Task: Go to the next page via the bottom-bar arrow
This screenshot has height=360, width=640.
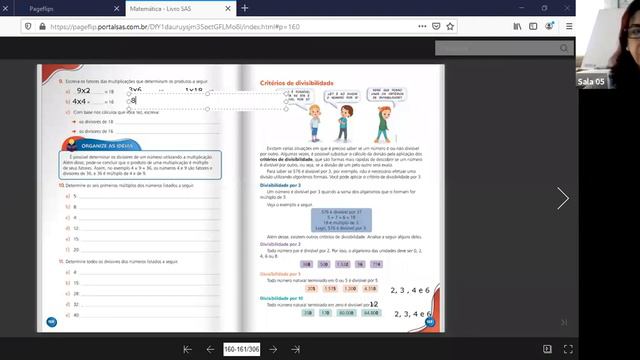Action: point(273,349)
